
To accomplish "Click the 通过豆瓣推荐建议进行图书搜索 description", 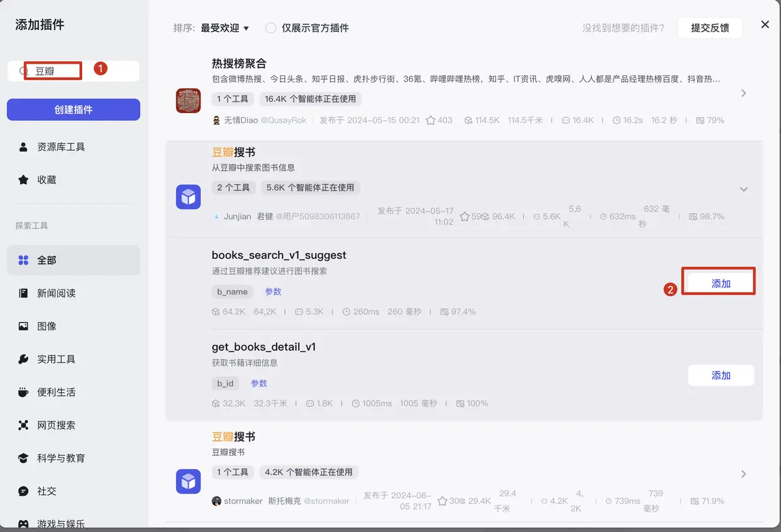I will tap(269, 271).
